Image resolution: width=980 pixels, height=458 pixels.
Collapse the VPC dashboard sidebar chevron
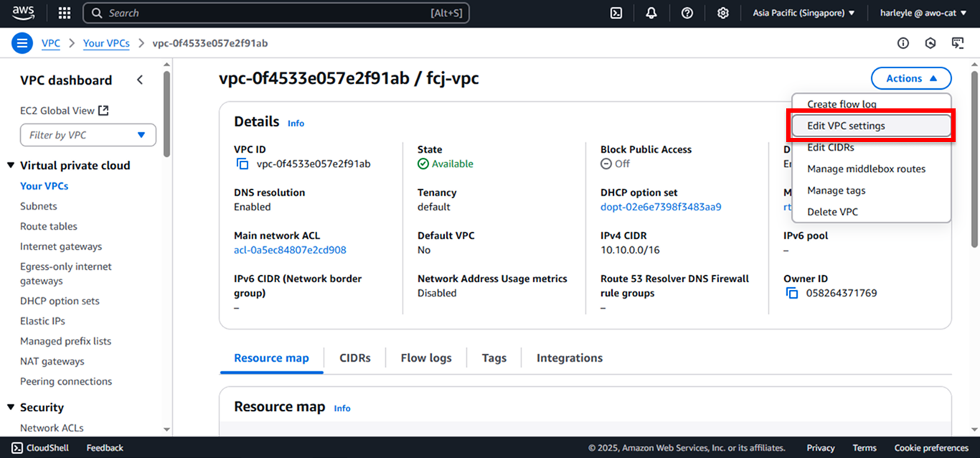140,80
